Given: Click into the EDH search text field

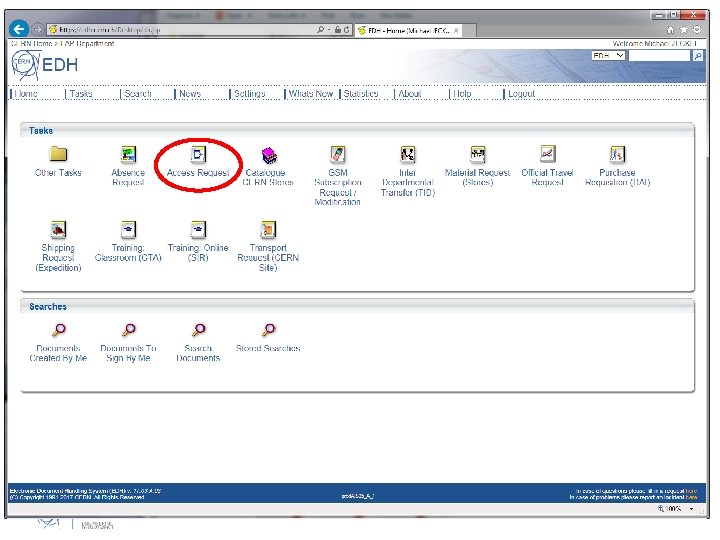Looking at the screenshot, I should (x=659, y=56).
